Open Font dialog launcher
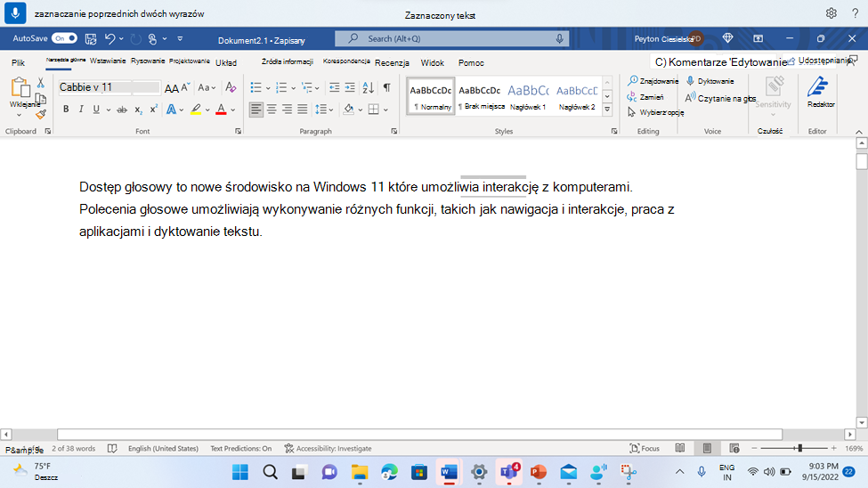Screen dimensions: 868x488 pos(238,131)
